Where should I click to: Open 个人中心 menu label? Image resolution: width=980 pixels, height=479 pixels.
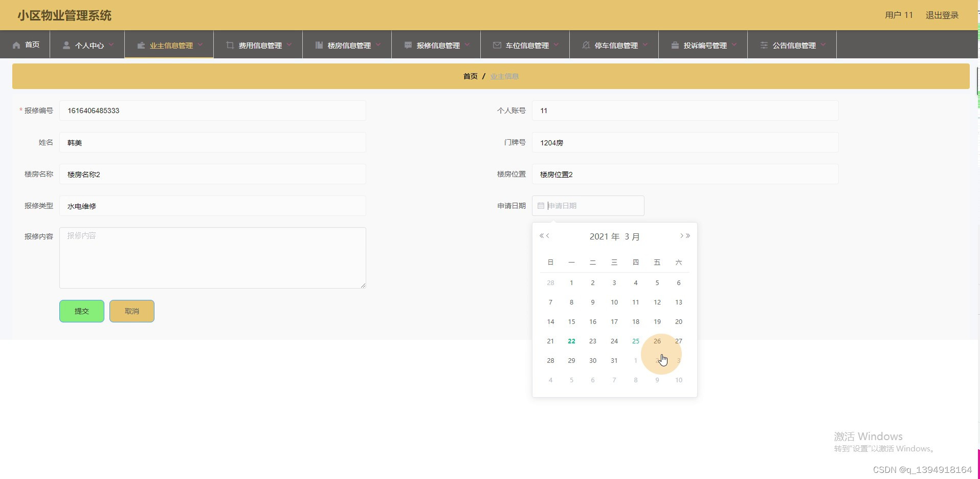click(90, 46)
